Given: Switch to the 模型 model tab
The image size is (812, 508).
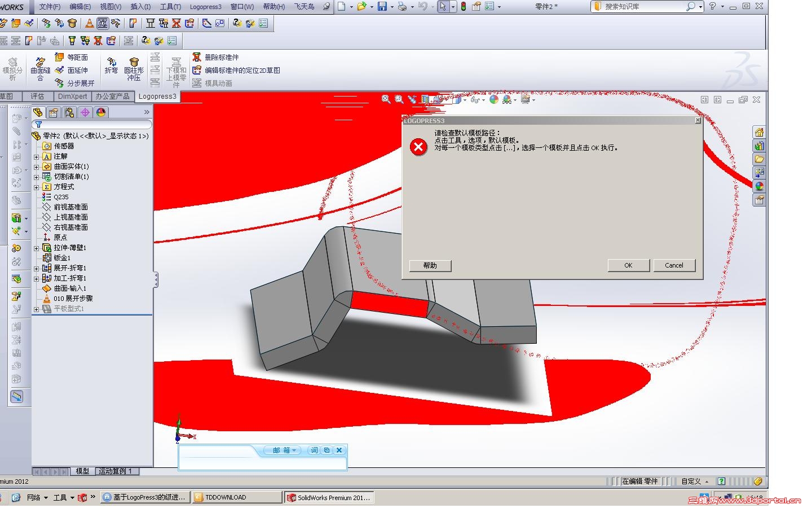Looking at the screenshot, I should pos(83,471).
